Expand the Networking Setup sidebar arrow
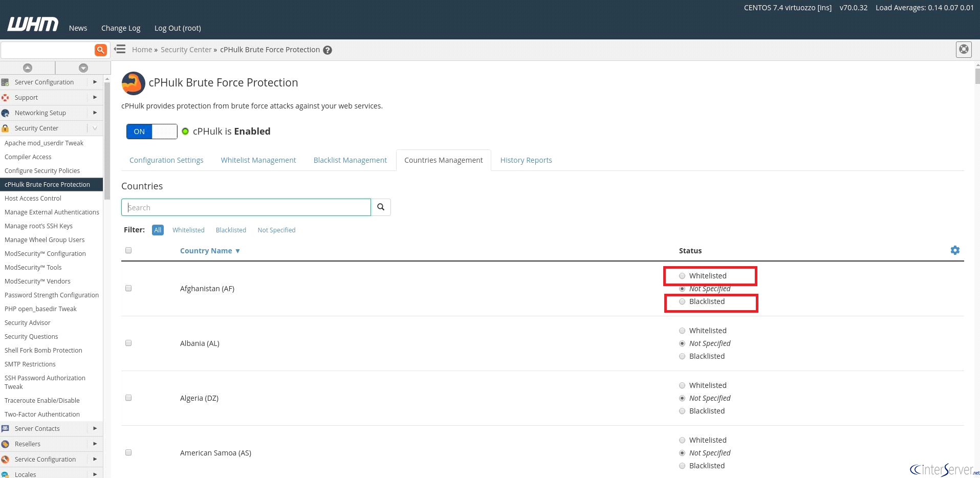The width and height of the screenshot is (980, 478). click(x=95, y=113)
